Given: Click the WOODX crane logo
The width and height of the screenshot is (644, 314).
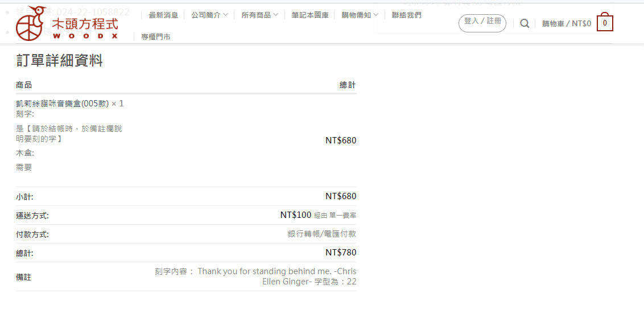Looking at the screenshot, I should click(x=67, y=23).
